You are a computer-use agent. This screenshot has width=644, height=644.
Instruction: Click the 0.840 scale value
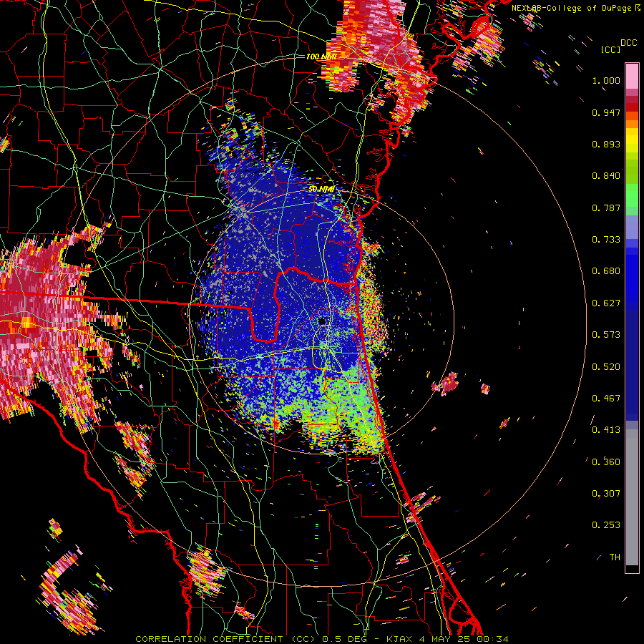pyautogui.click(x=606, y=176)
